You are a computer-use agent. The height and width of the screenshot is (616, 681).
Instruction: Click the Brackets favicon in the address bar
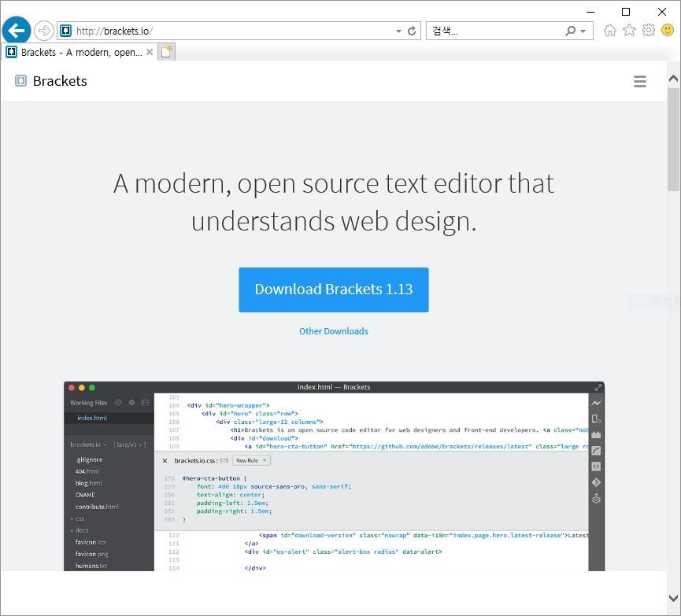click(x=65, y=31)
